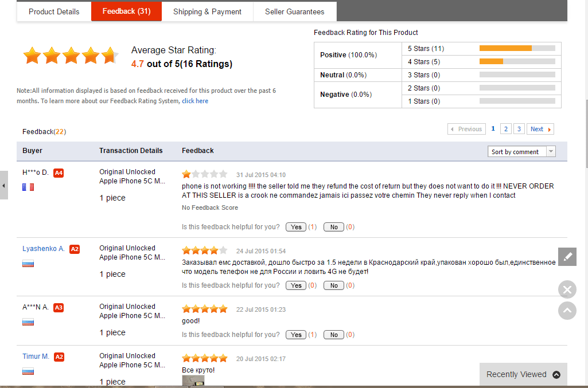588x388 pixels.
Task: Click the Russian flag under Timur M.
Action: 28,371
